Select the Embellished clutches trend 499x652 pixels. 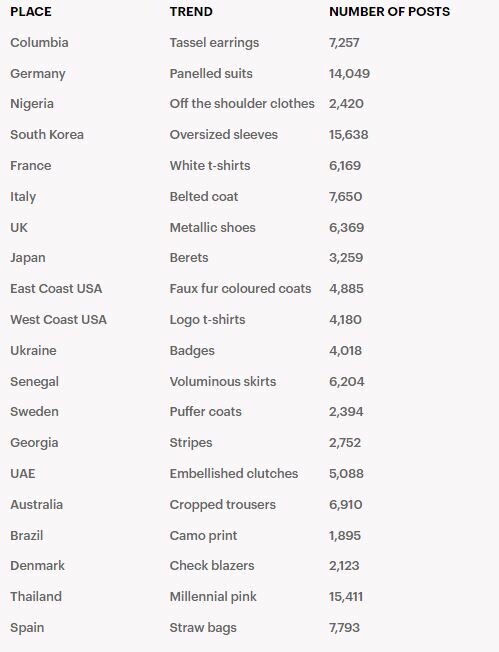click(x=234, y=474)
